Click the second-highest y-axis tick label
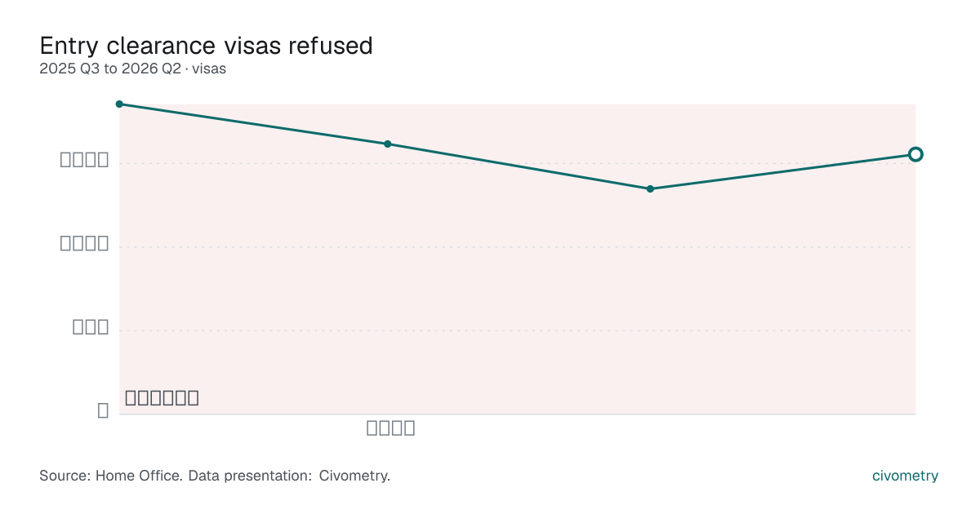This screenshot has width=980, height=514. [x=84, y=243]
